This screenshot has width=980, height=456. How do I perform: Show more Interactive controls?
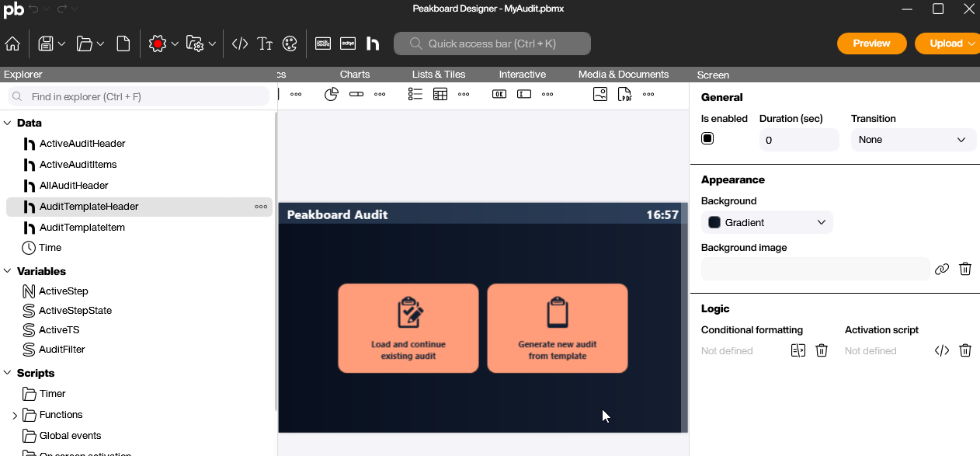click(x=547, y=94)
